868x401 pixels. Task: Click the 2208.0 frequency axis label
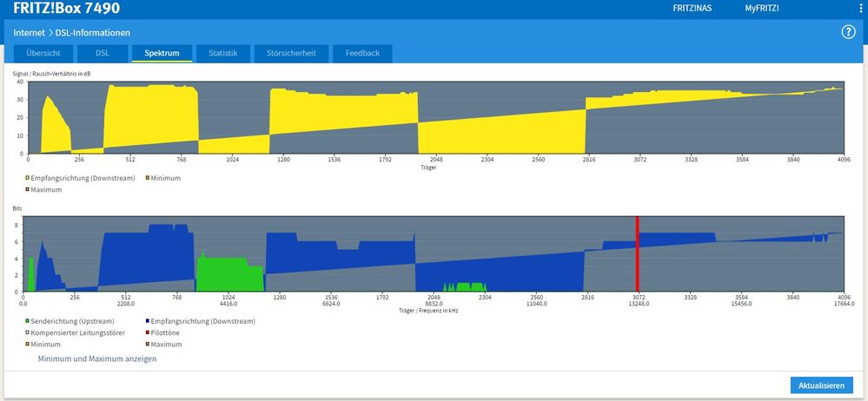click(x=125, y=304)
